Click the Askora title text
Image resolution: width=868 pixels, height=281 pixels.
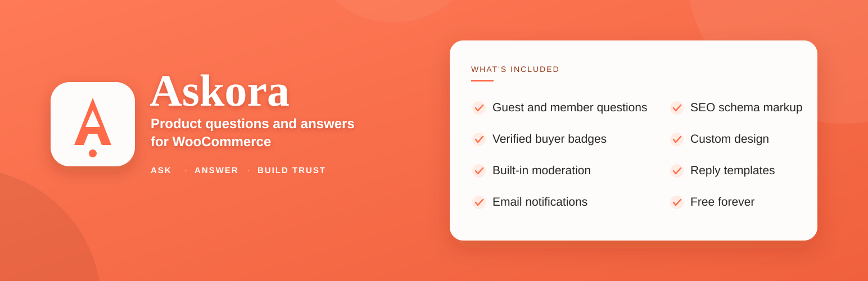tap(220, 91)
